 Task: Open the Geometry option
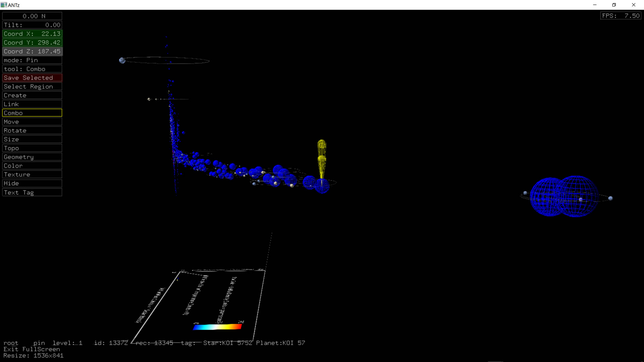pyautogui.click(x=32, y=157)
